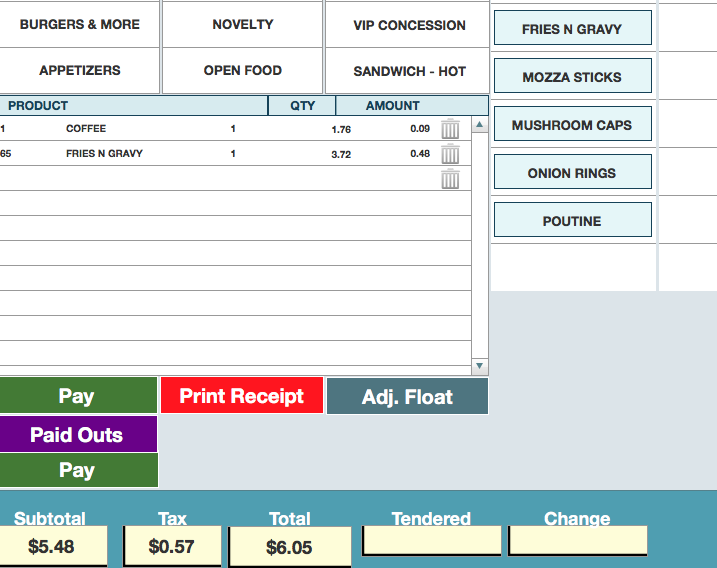Remove FRIES N GRAVY row via trash icon
The width and height of the screenshot is (717, 568).
(x=450, y=154)
